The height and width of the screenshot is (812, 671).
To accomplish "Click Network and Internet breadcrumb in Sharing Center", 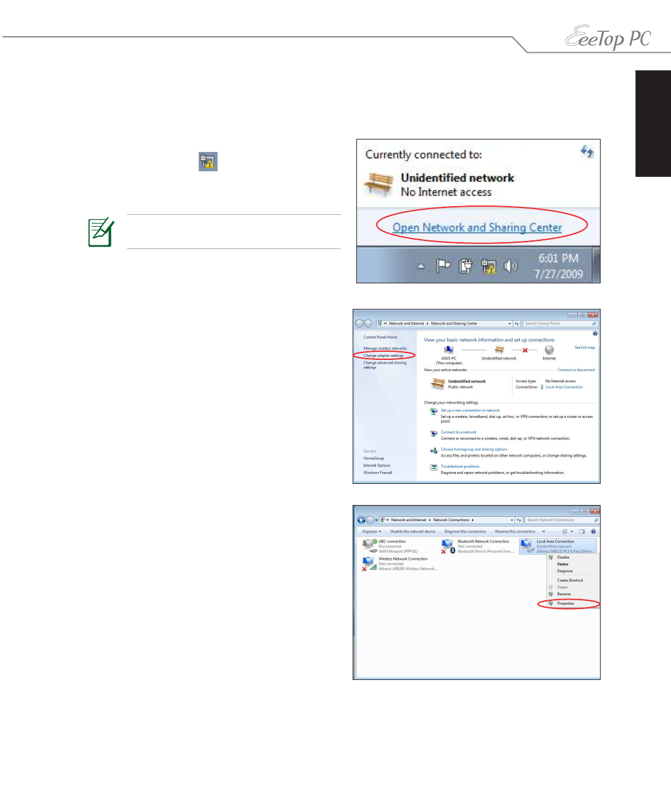I will tap(406, 324).
